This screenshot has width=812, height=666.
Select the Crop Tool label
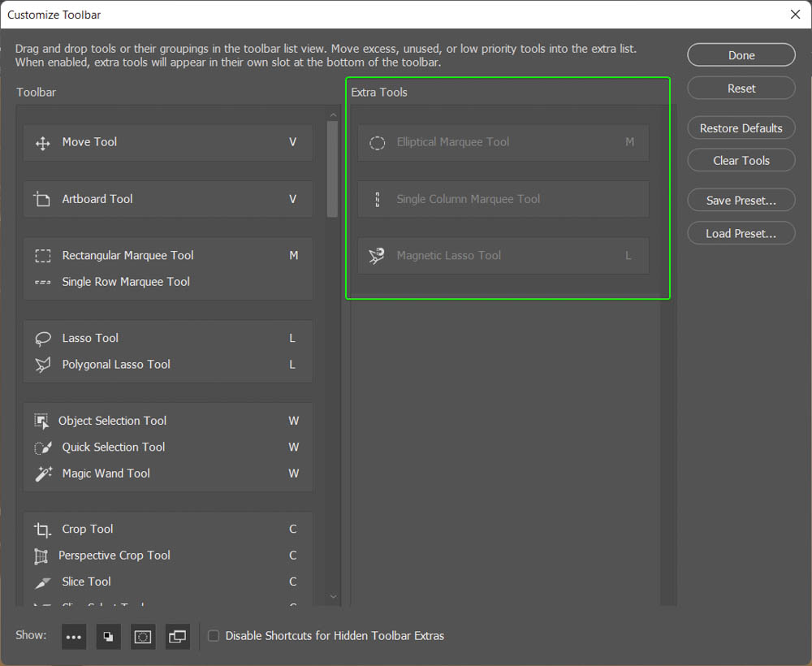88,530
